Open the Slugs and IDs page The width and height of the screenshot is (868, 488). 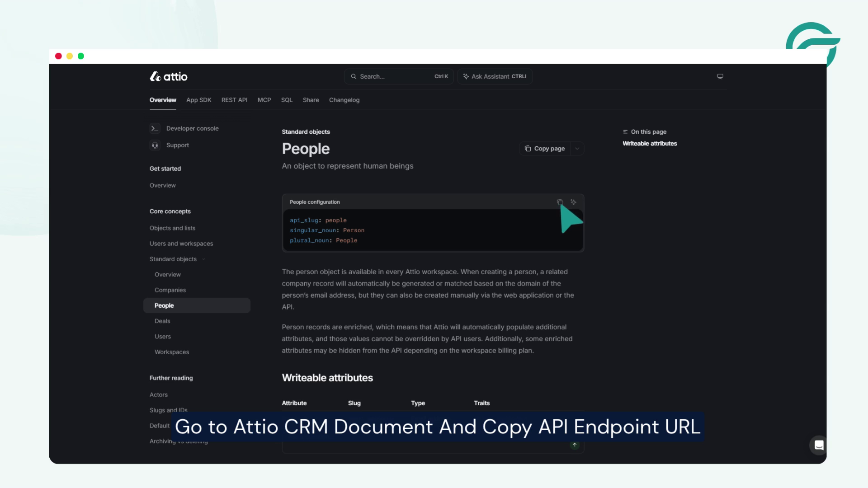tap(169, 410)
